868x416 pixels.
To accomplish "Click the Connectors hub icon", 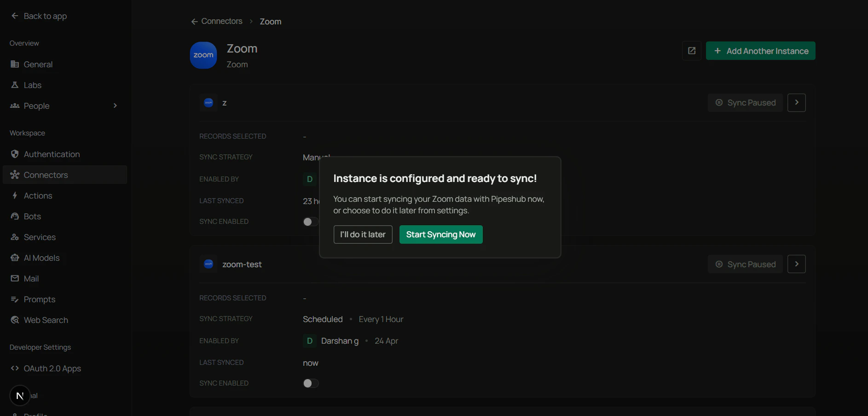I will point(15,175).
